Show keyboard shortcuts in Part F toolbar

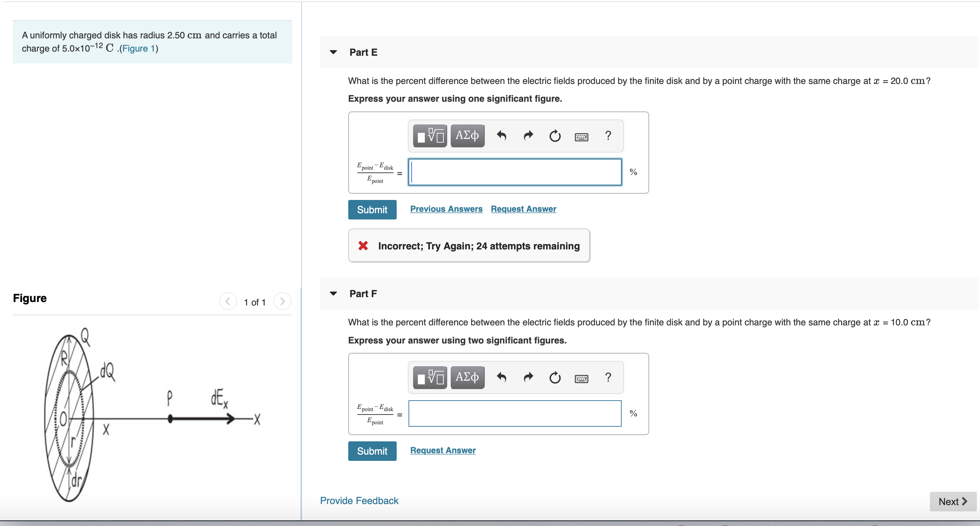(581, 378)
